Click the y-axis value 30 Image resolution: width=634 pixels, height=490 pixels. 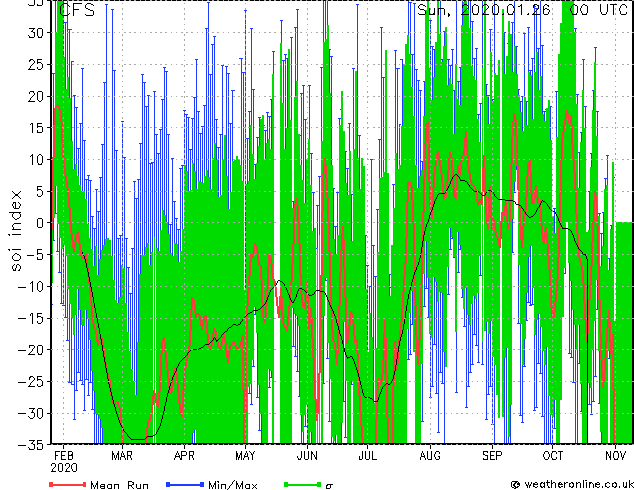point(36,33)
